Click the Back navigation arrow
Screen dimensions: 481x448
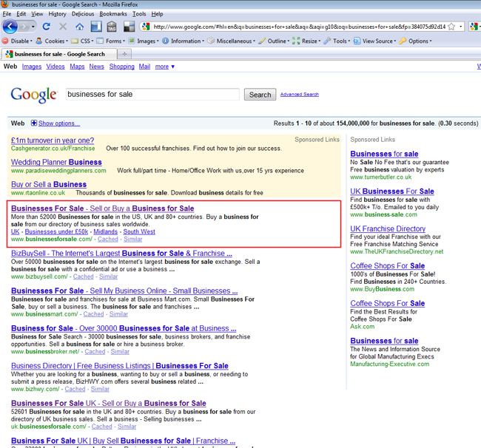(10, 27)
